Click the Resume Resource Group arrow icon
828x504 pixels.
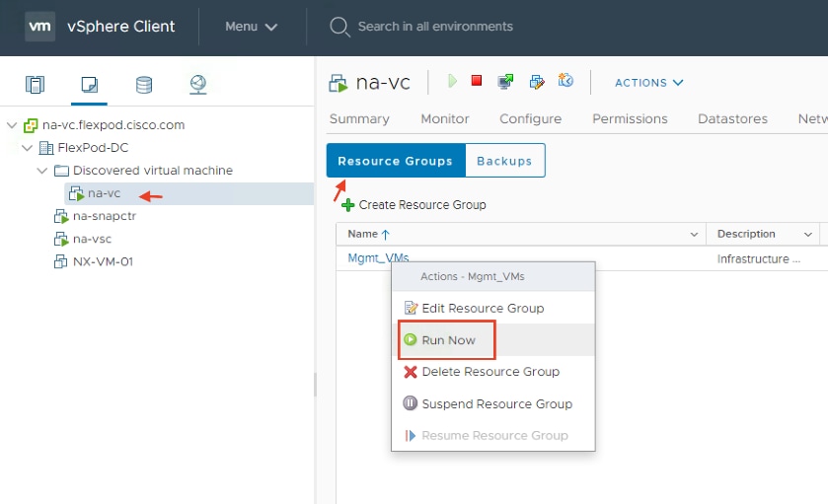(411, 435)
